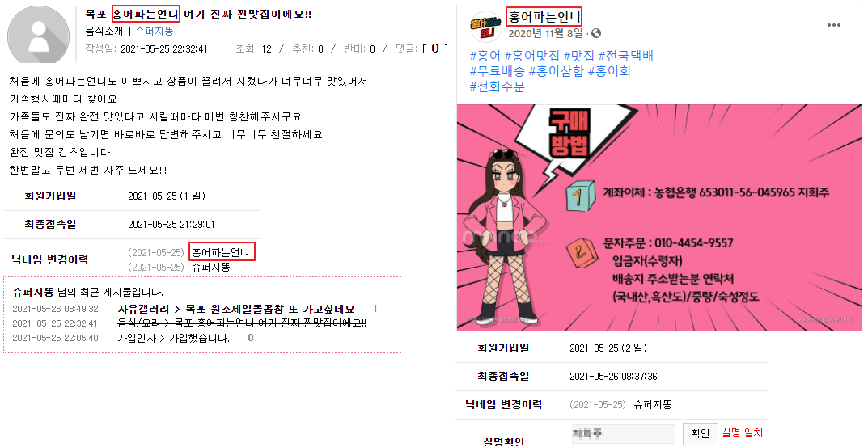
Task: Click the 확인 button
Action: [x=701, y=433]
